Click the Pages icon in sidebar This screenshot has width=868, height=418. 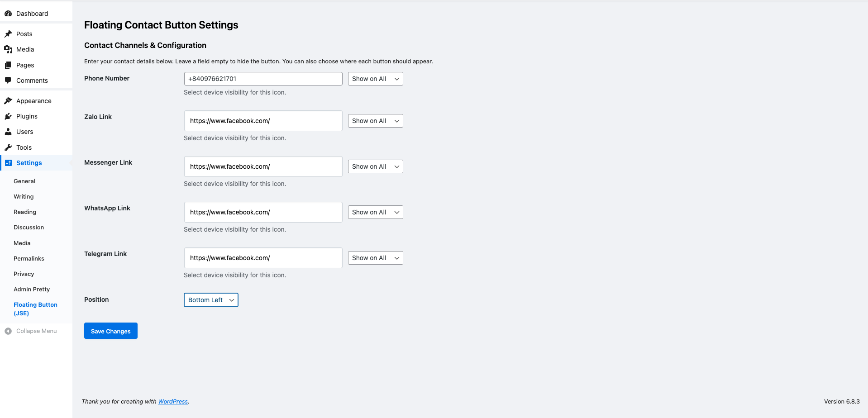pyautogui.click(x=8, y=65)
